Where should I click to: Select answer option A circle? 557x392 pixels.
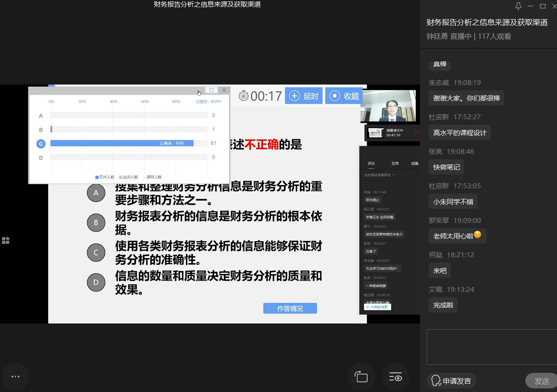click(x=96, y=193)
